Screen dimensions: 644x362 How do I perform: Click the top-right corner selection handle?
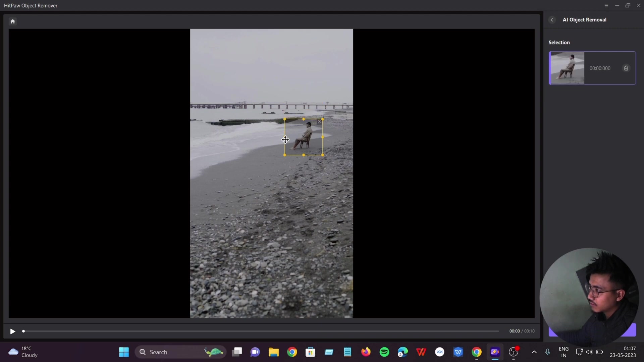[x=323, y=119]
